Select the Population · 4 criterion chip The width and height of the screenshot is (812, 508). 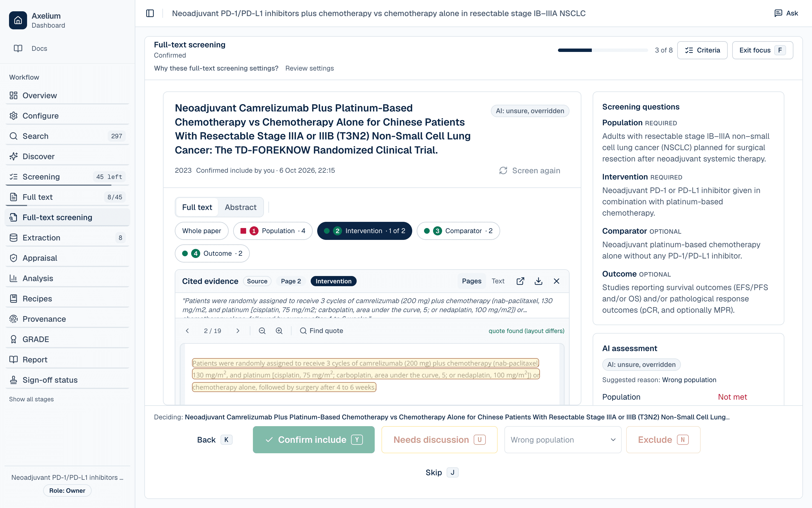(x=273, y=231)
